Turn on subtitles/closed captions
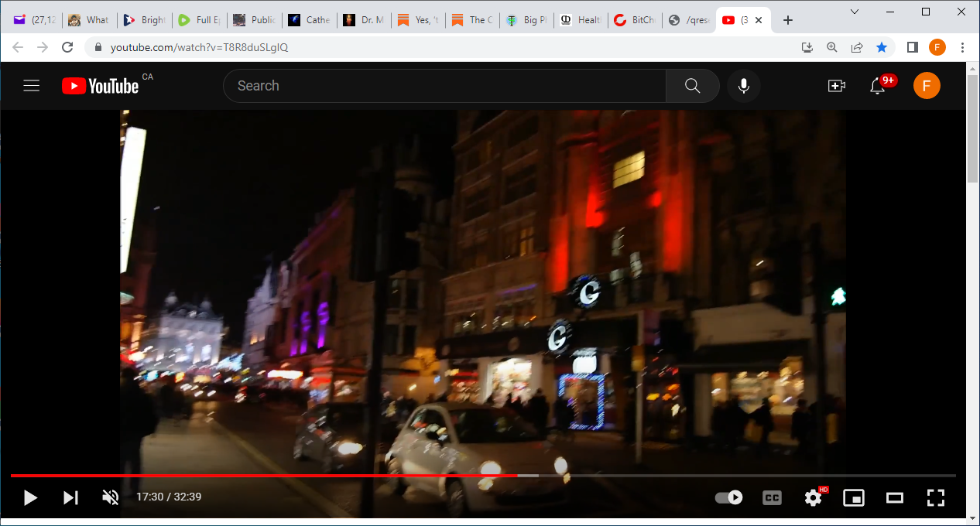Screen dimensions: 980x526 (772, 497)
